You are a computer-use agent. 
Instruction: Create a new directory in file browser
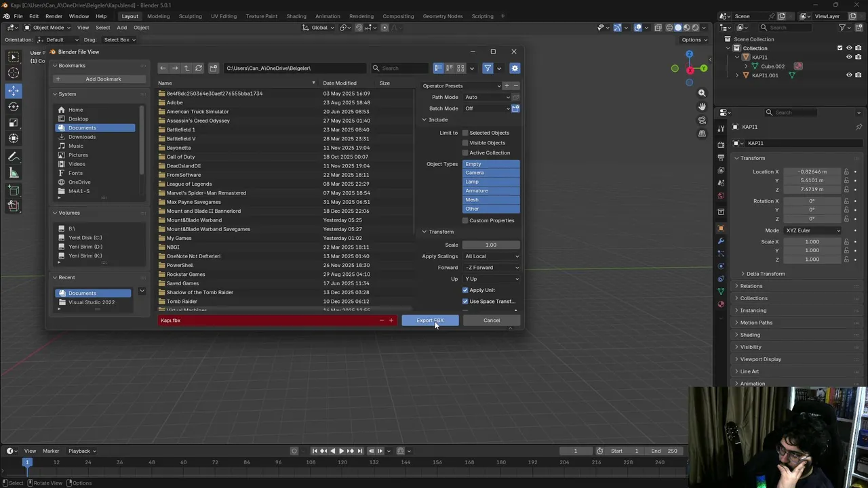[214, 68]
